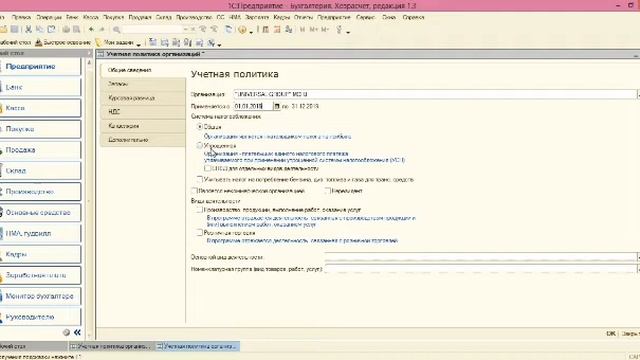Open the Касса menu

pos(91,17)
